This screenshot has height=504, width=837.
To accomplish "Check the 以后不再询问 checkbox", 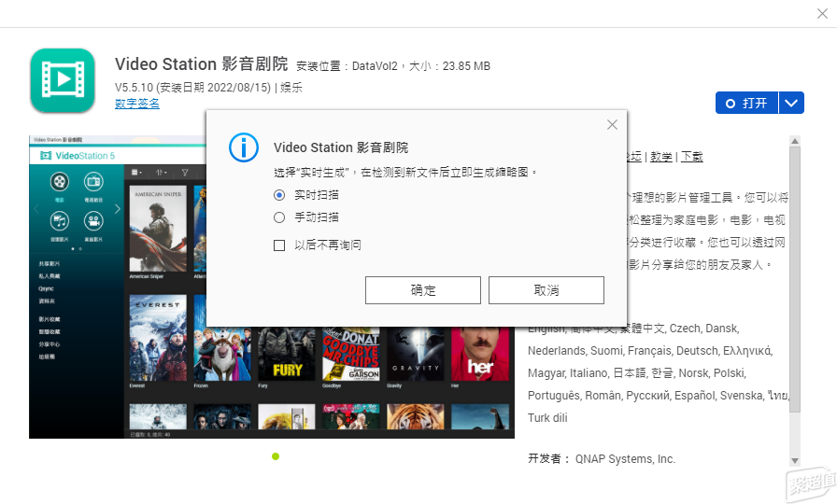I will coord(279,245).
